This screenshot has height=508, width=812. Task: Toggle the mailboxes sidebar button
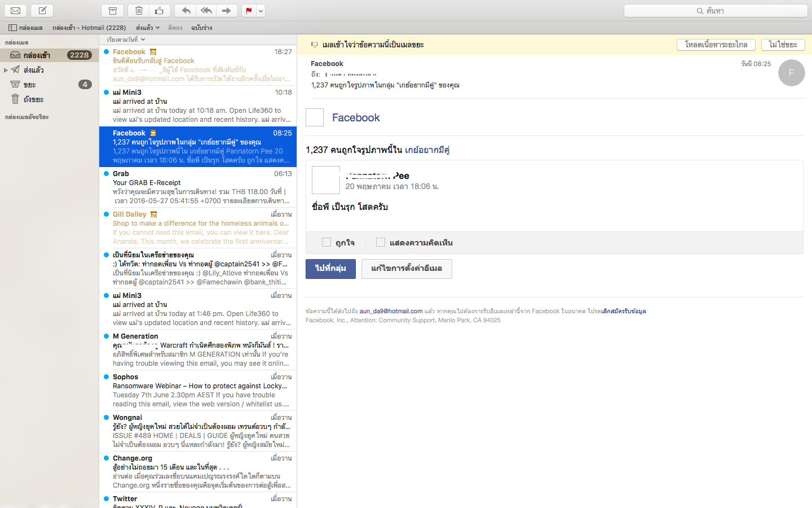pos(25,27)
